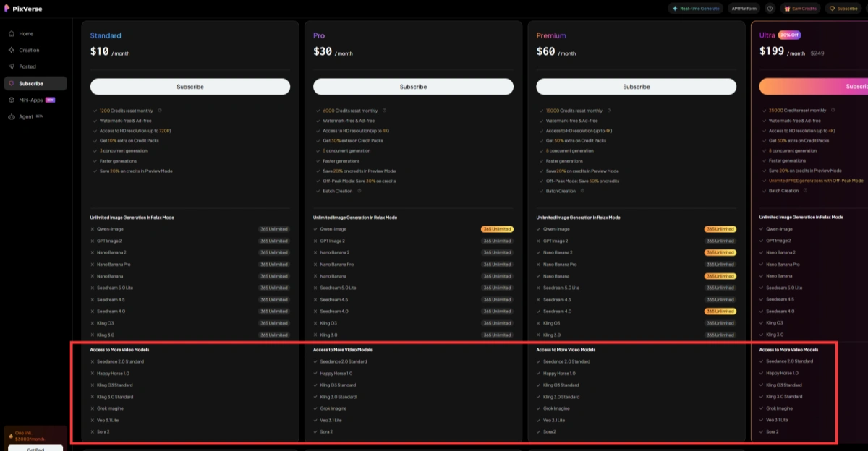Open Mini-Apps from the sidebar
The width and height of the screenshot is (868, 451).
[x=35, y=100]
